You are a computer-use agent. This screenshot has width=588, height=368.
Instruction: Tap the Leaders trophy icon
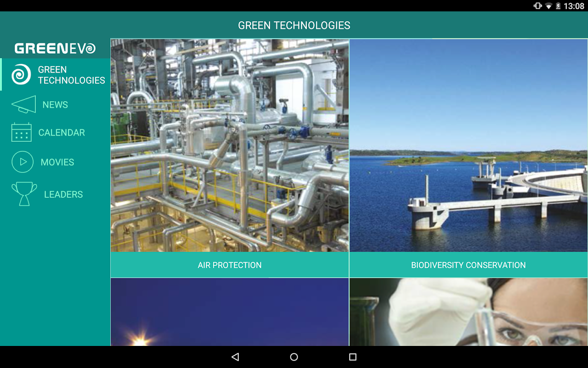pos(24,194)
